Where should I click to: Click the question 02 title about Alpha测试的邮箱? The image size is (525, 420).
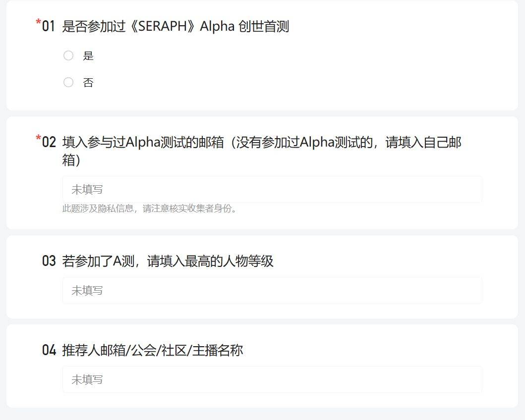click(x=262, y=151)
